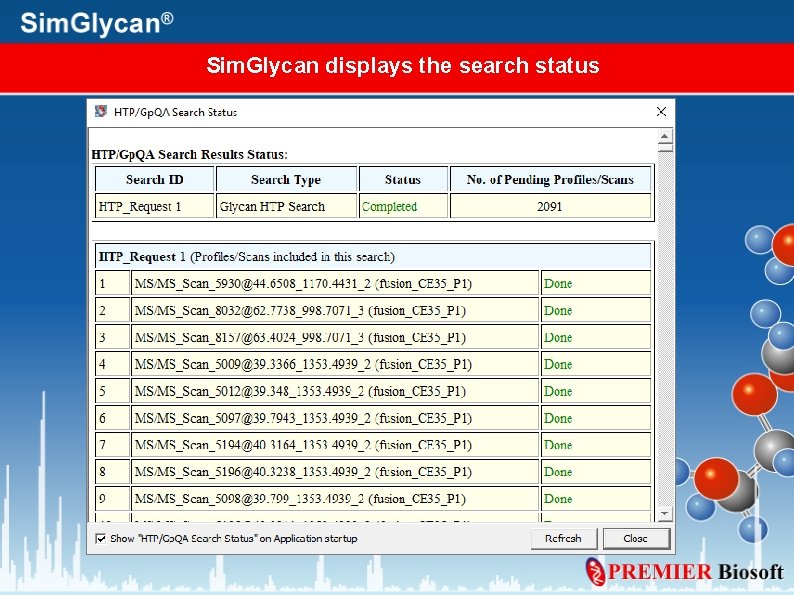The height and width of the screenshot is (595, 794).
Task: Click the scrollbar up arrow
Action: pyautogui.click(x=665, y=136)
